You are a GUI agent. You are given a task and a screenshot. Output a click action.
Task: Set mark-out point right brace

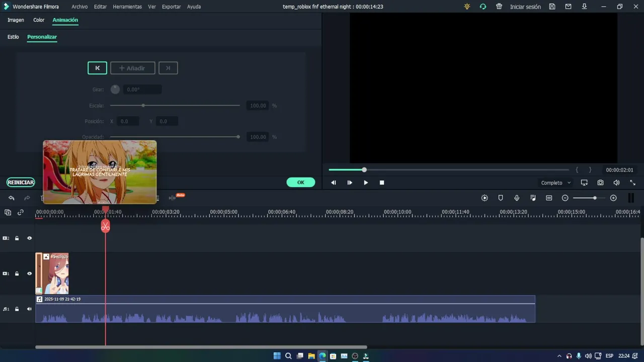point(590,170)
